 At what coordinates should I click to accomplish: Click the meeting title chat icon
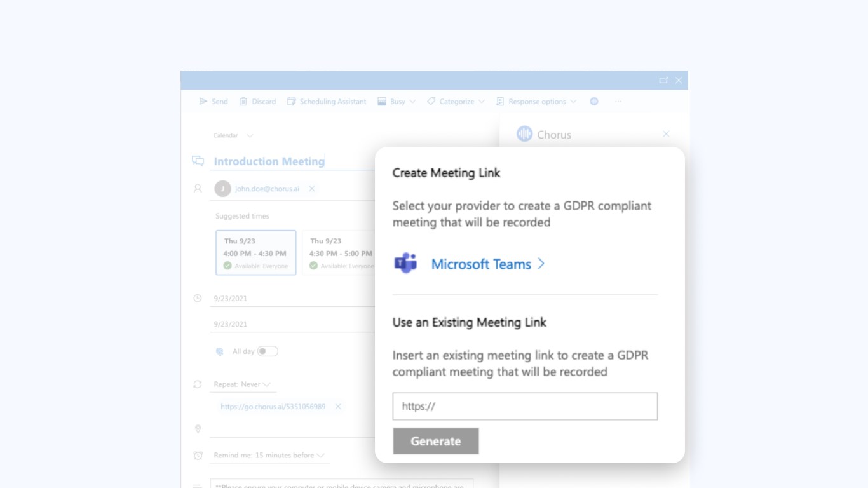(x=198, y=161)
